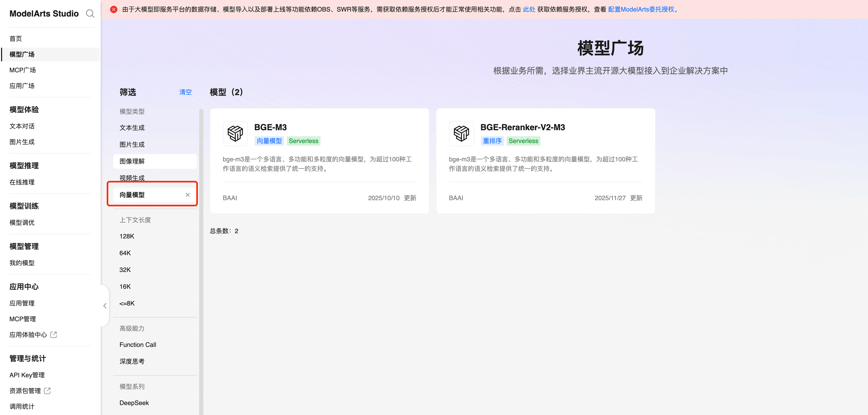Open 应用体验中心 via its external link icon
This screenshot has height=415, width=868.
[x=53, y=335]
